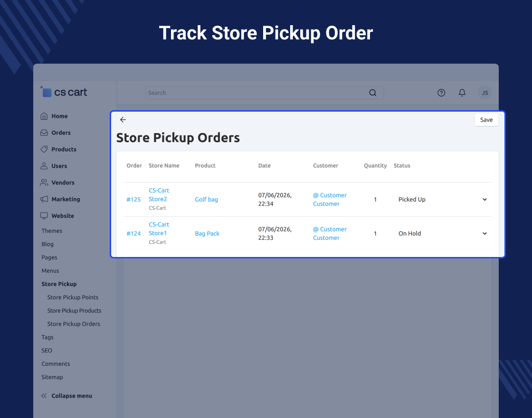Expand status dropdown for order #124
The width and height of the screenshot is (532, 418).
coord(484,233)
